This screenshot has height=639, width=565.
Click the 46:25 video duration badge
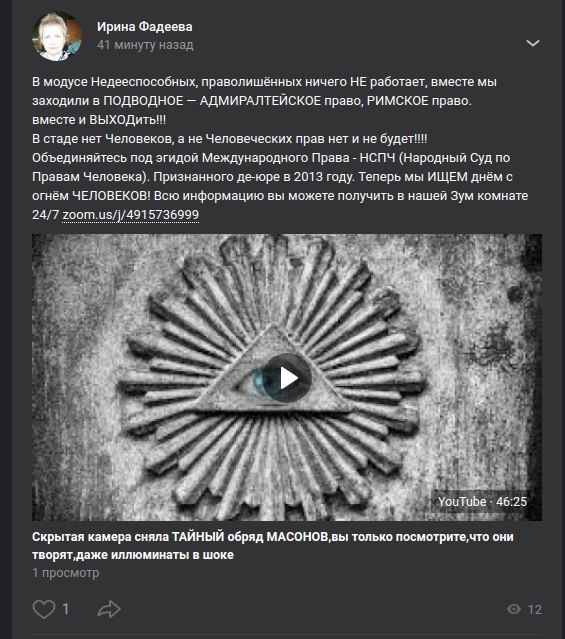(511, 501)
